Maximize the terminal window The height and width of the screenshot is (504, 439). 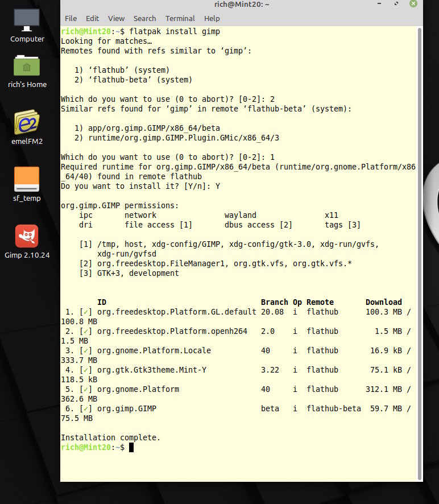396,4
